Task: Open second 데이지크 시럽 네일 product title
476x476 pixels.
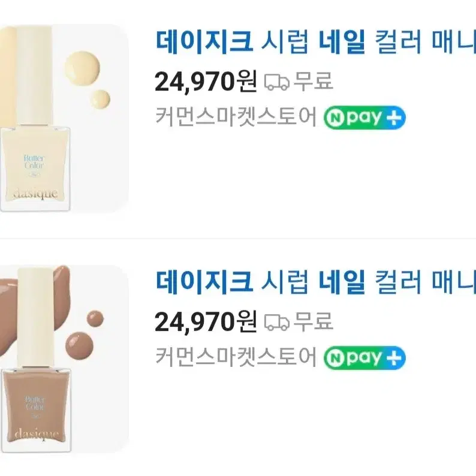Action: pyautogui.click(x=315, y=282)
